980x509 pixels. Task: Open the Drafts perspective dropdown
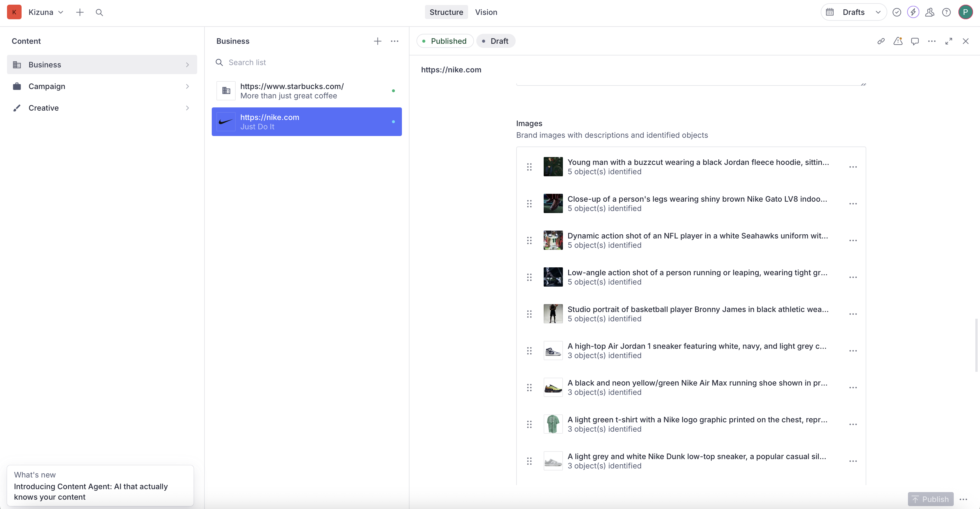coord(854,12)
